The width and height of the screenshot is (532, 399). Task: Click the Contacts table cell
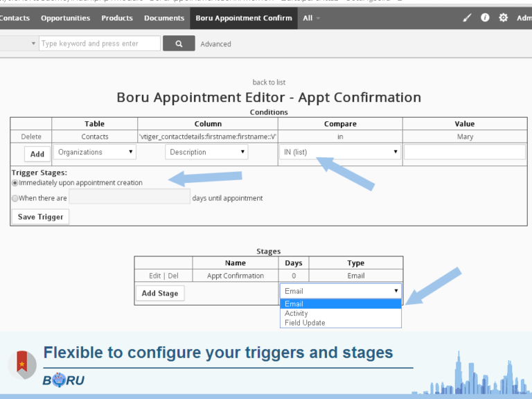[x=95, y=136]
